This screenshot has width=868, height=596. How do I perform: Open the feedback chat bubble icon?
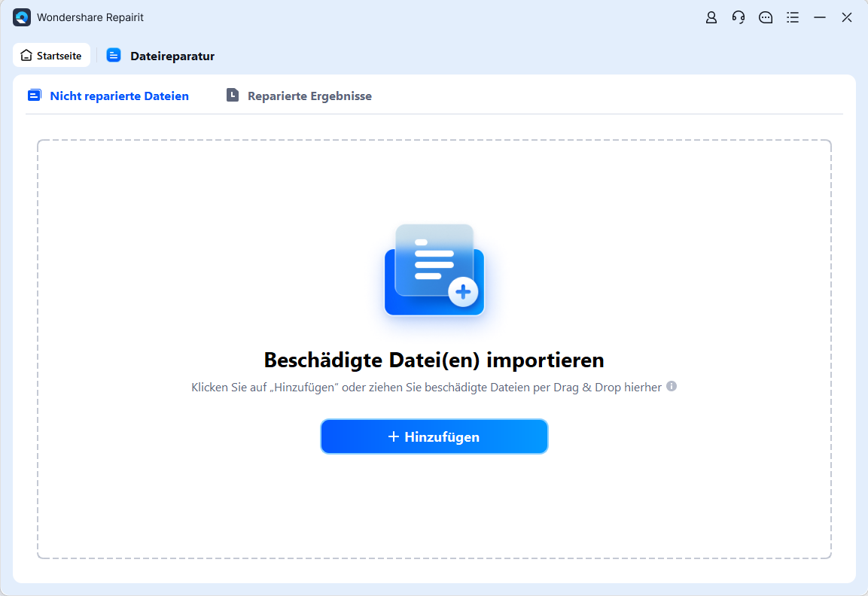[766, 17]
